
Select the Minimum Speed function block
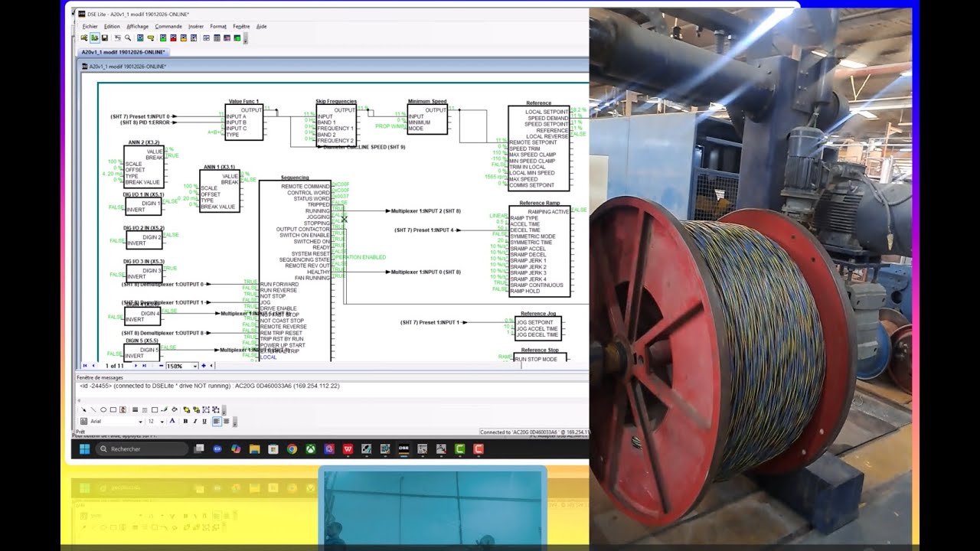[x=427, y=119]
